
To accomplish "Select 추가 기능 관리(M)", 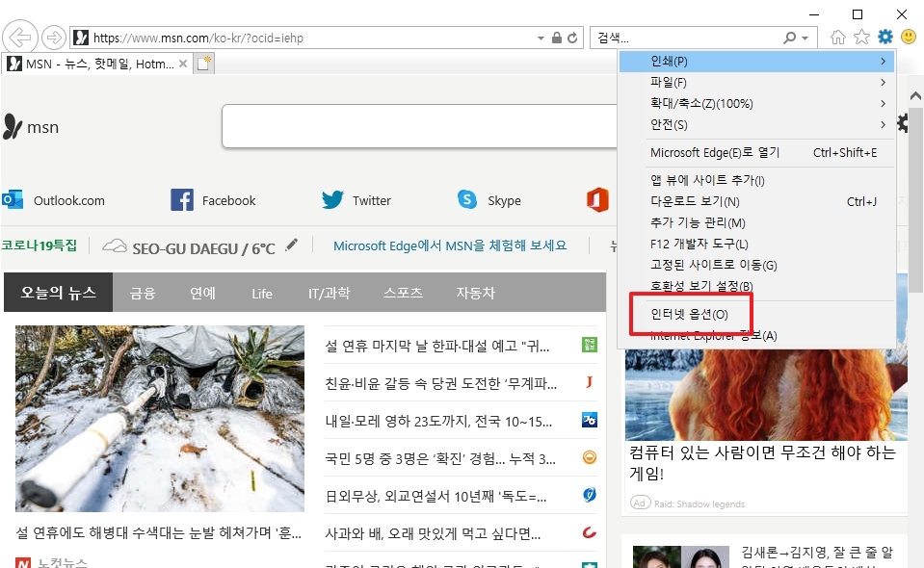I will click(x=756, y=222).
